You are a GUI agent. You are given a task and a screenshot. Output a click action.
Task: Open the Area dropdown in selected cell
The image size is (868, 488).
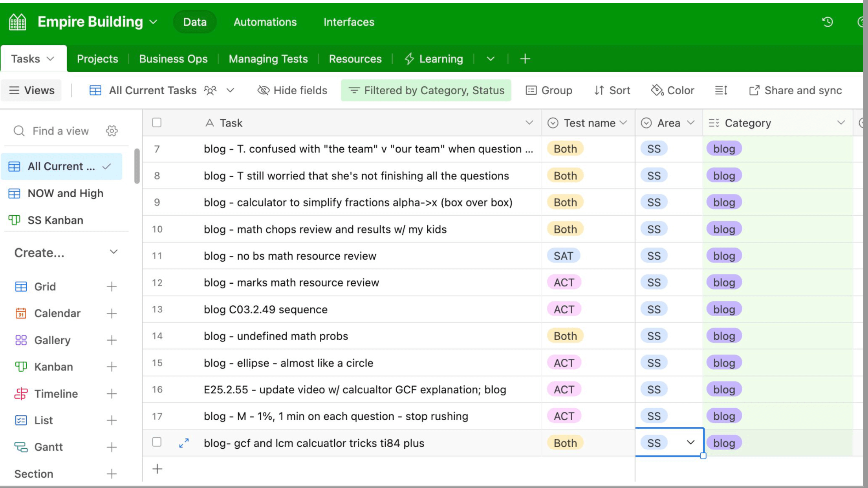pos(690,442)
